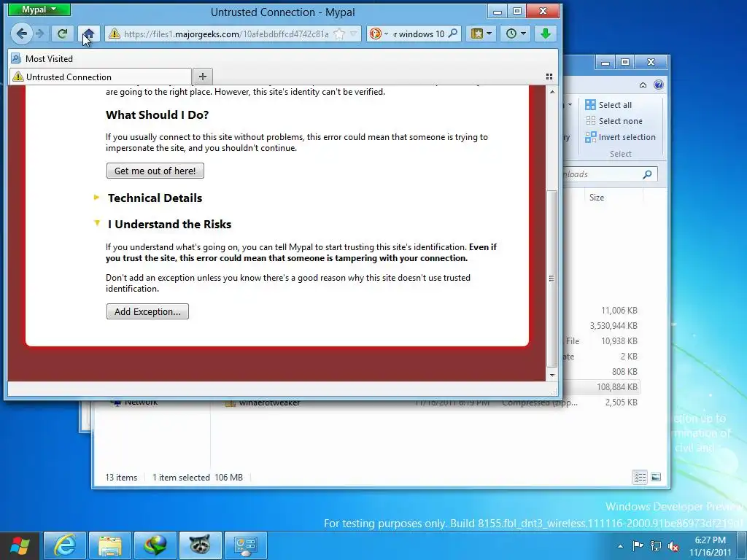
Task: Click the 'Add Exception...' button
Action: click(x=147, y=311)
